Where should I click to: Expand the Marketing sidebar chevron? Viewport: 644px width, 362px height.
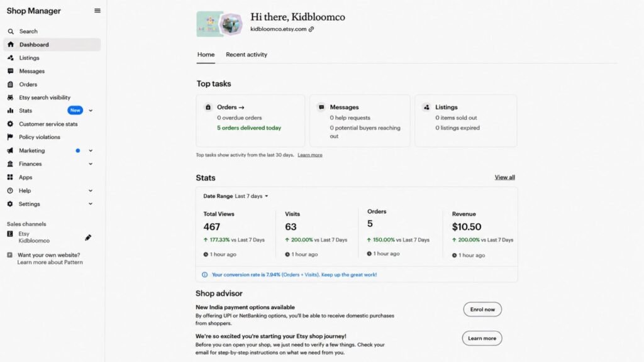pos(91,151)
